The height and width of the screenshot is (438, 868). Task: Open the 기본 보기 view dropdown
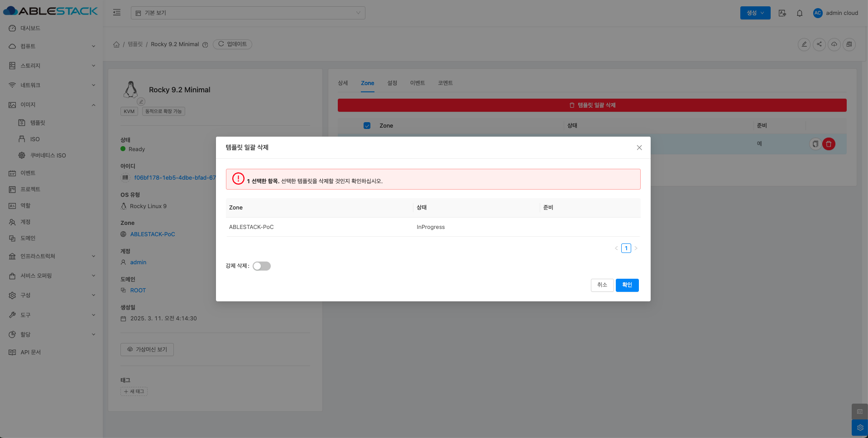(248, 13)
